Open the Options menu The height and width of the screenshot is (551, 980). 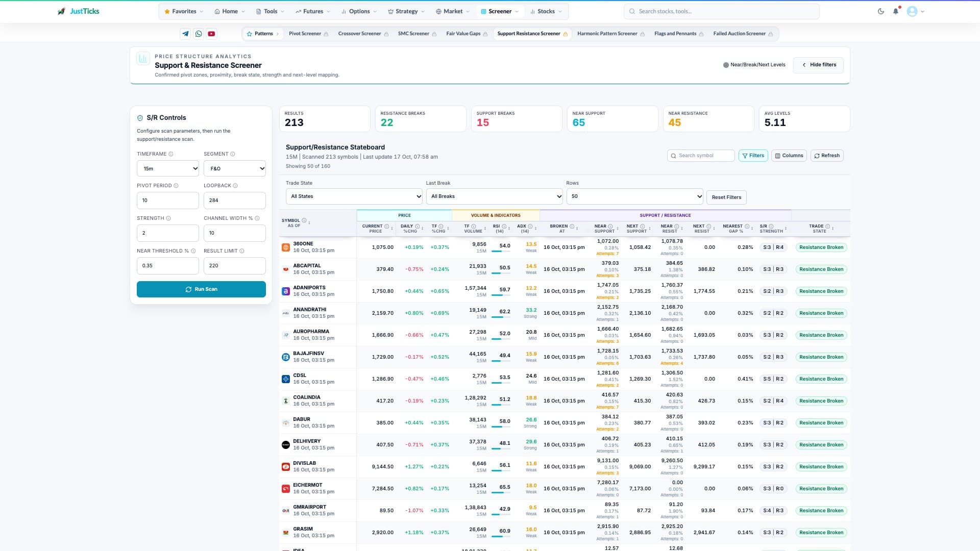click(359, 11)
